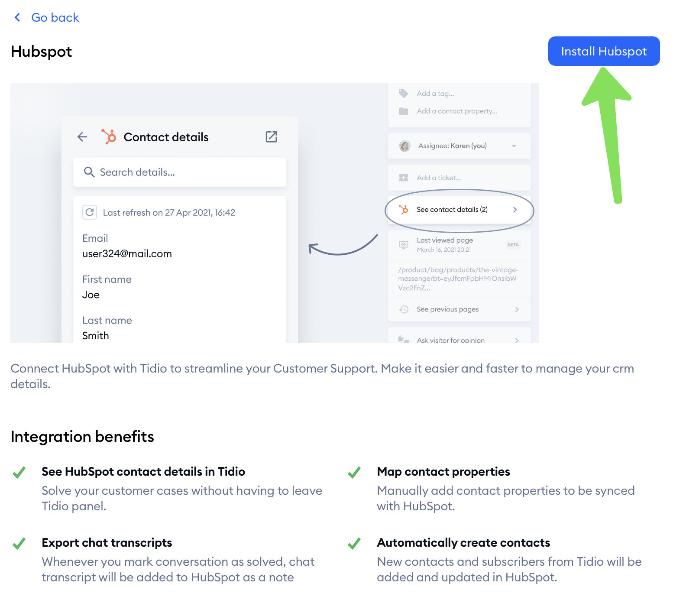The image size is (686, 616).
Task: Click the refresh icon beside Last refresh
Action: pyautogui.click(x=90, y=212)
